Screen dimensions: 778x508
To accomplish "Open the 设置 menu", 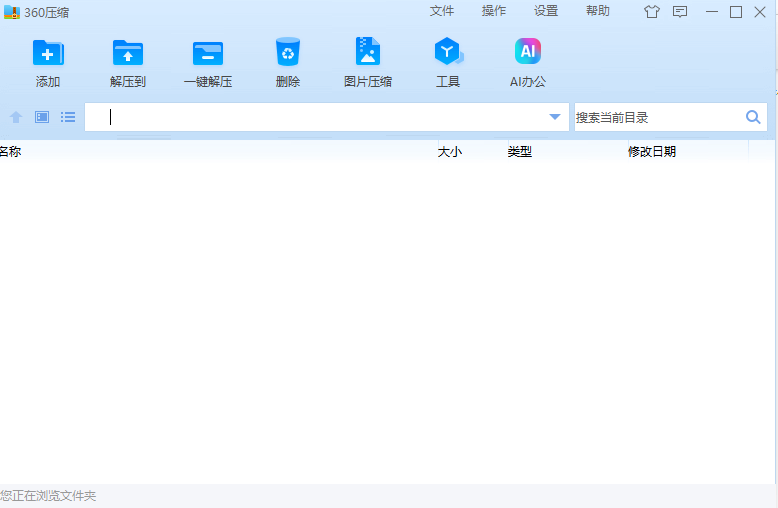I will pos(546,11).
